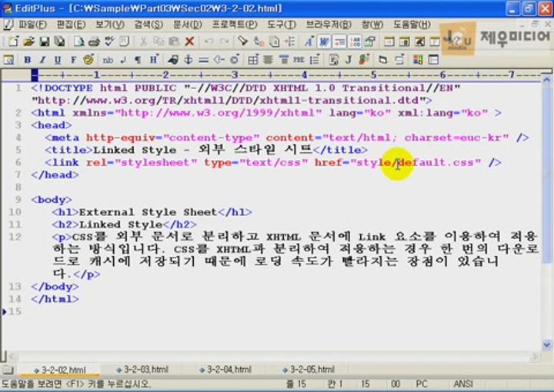Create a new document from the toolbar

point(13,42)
